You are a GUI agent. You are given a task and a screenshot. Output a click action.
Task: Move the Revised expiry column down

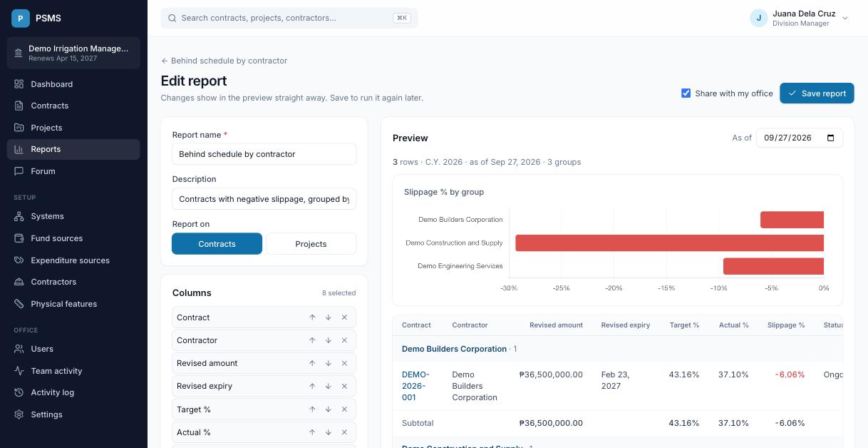click(329, 386)
